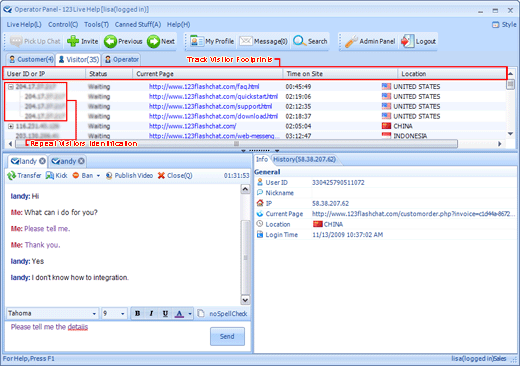
Task: Switch to the Info tab
Action: [x=262, y=159]
